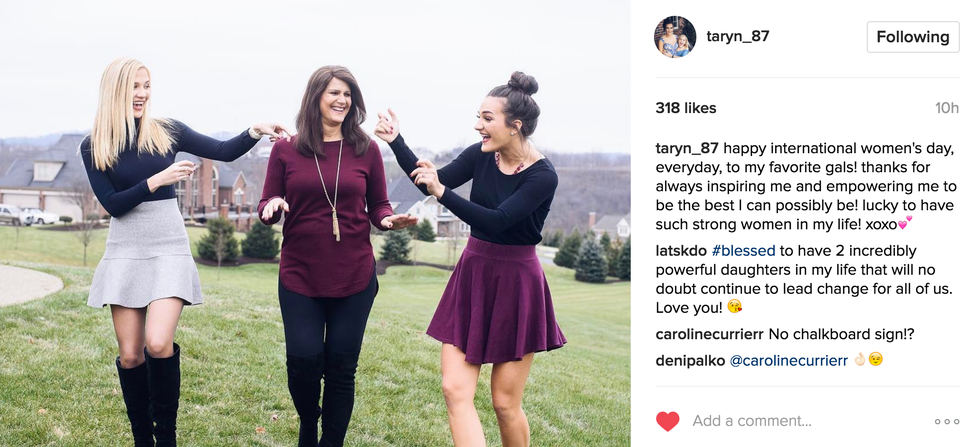Open taryn_87 profile picture avatar

point(675,37)
